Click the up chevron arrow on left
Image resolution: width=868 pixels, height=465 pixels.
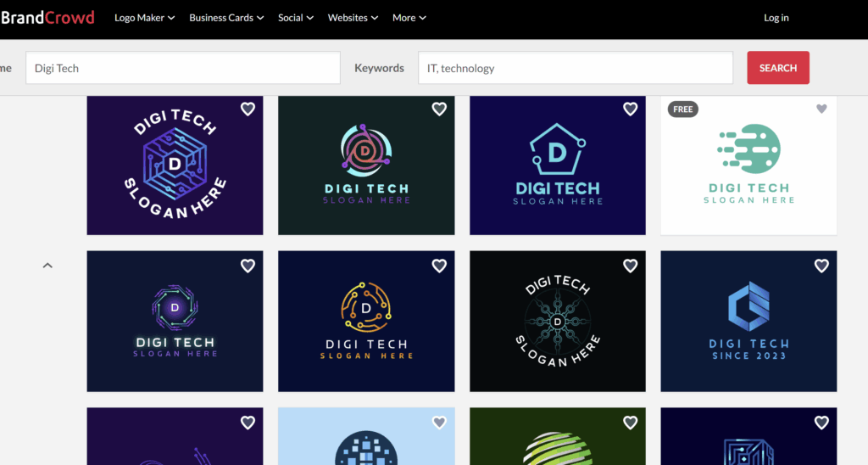[x=47, y=266]
